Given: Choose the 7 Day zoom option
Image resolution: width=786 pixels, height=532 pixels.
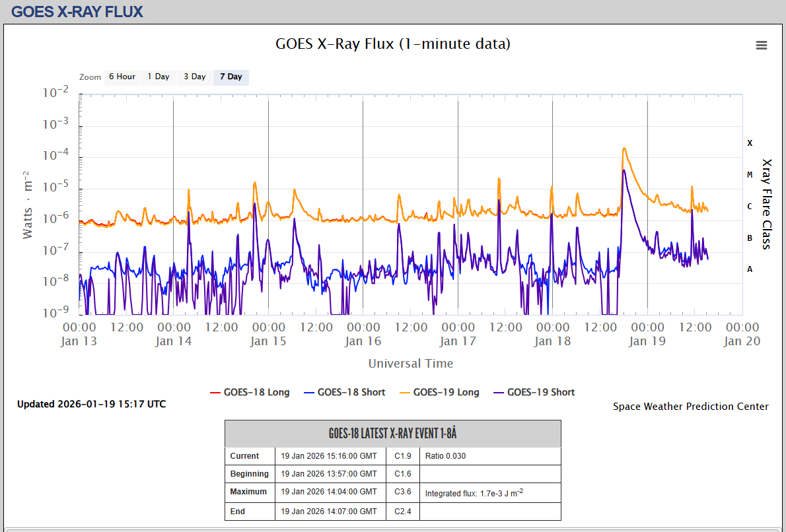Looking at the screenshot, I should pos(231,77).
